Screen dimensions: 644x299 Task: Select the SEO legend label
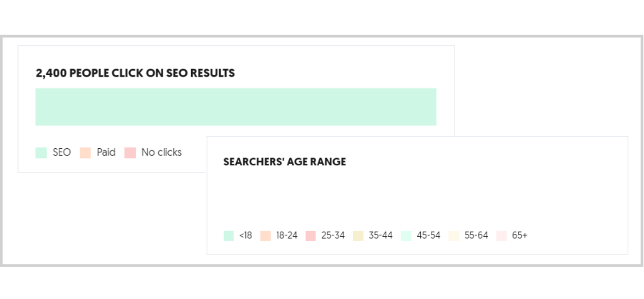[x=62, y=152]
